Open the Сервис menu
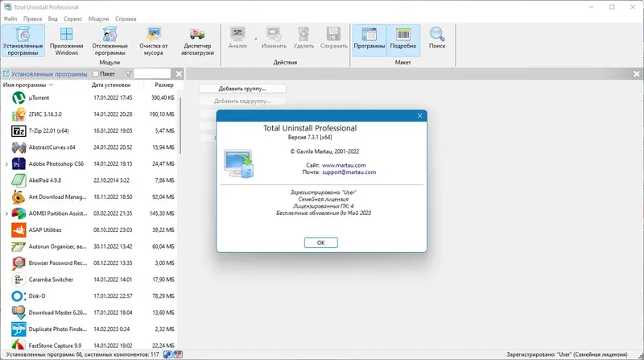 point(72,19)
